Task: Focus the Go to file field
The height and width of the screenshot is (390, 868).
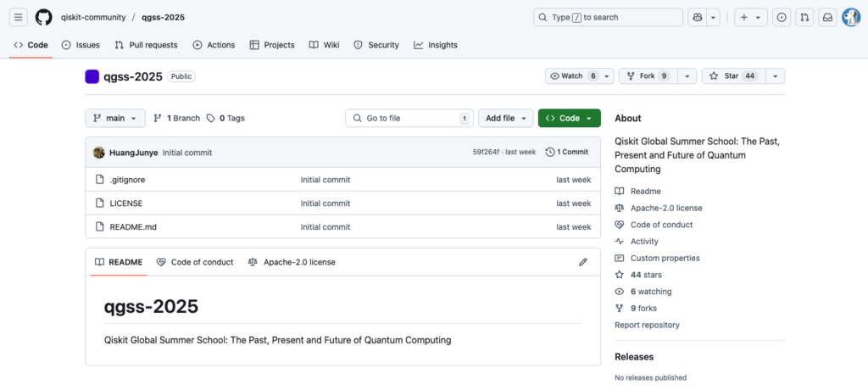Action: (409, 118)
